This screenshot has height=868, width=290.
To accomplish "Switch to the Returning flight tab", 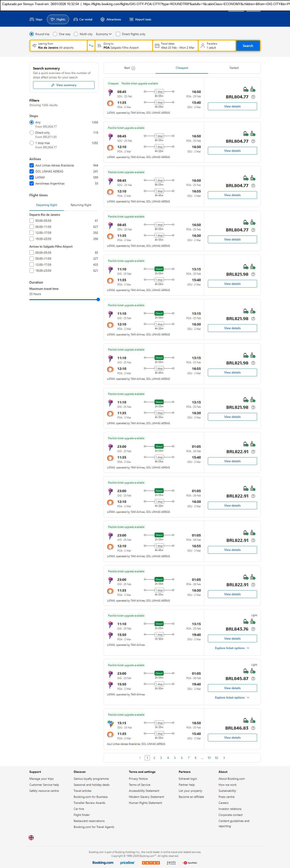I will (81, 205).
